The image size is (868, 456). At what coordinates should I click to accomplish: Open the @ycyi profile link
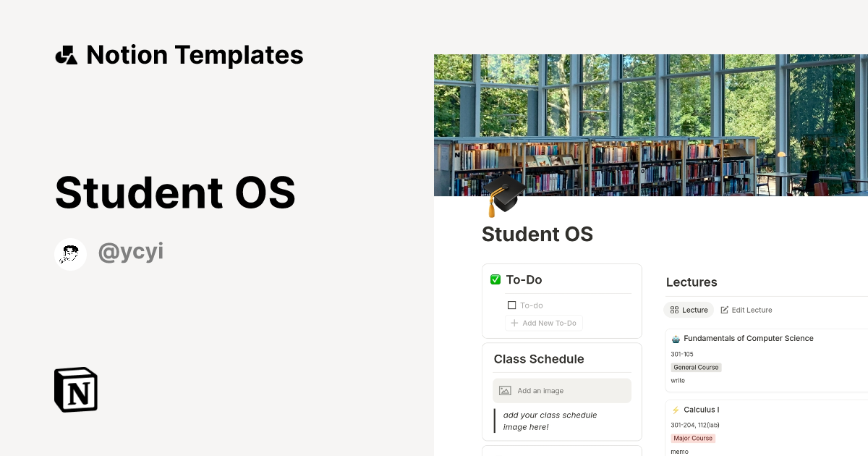click(131, 252)
